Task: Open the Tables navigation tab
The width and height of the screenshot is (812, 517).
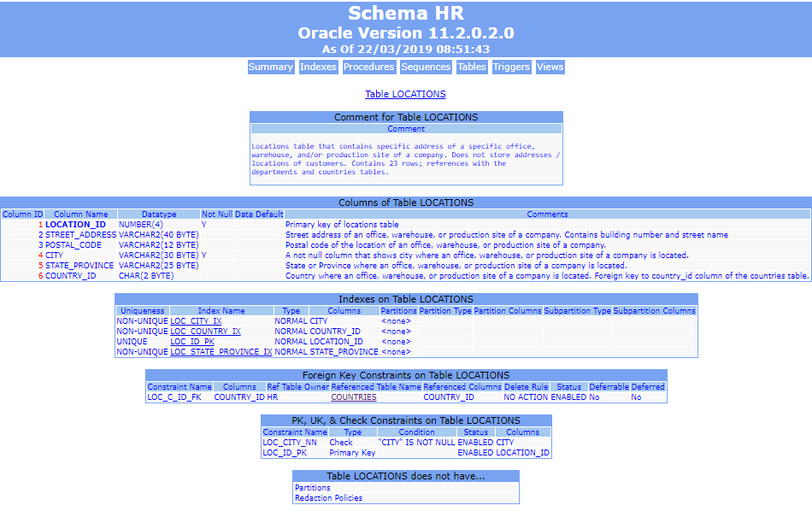Action: [471, 67]
